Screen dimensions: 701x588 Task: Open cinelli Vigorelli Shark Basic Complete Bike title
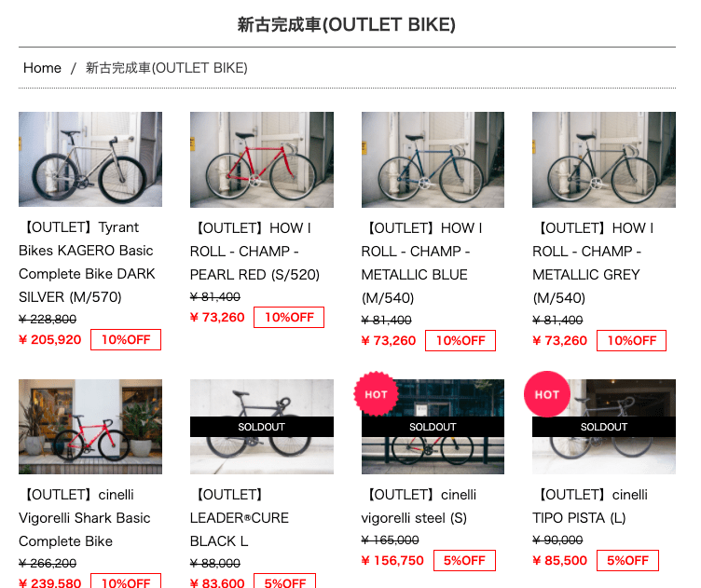[85, 518]
